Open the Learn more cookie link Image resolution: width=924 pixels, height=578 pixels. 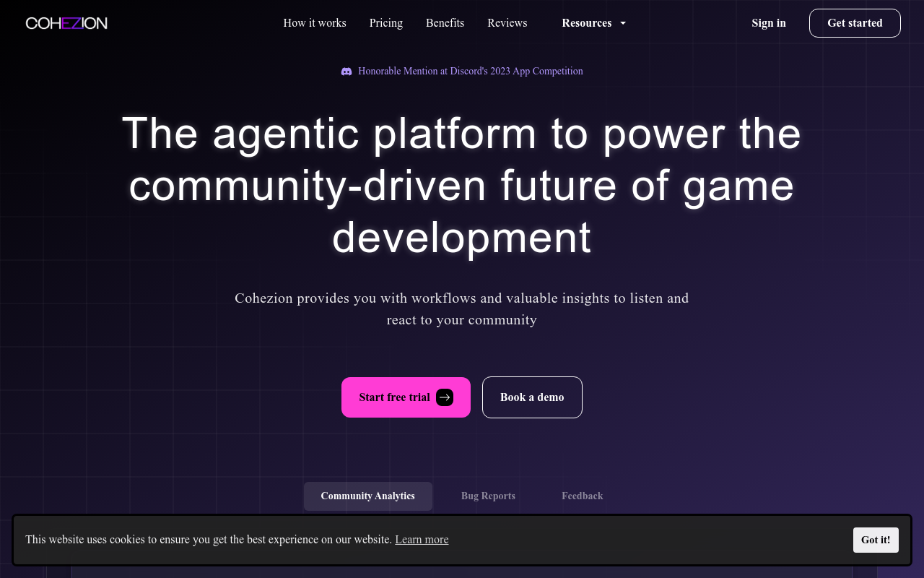tap(422, 540)
